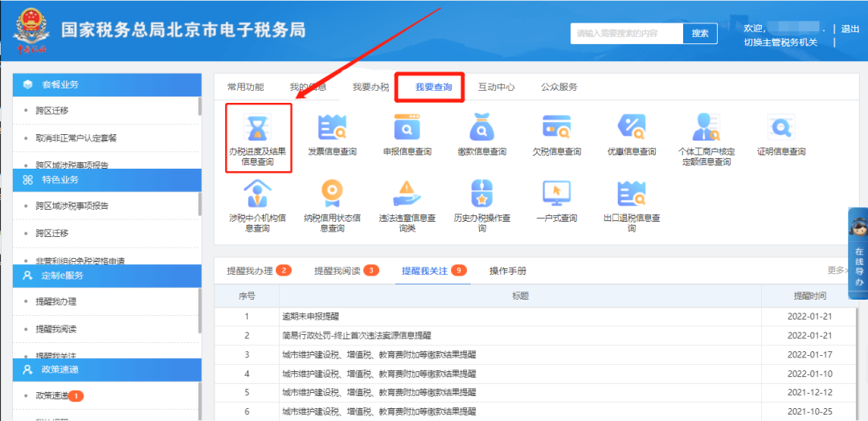868x421 pixels.
Task: Open the 操作手册 tab
Action: 508,271
